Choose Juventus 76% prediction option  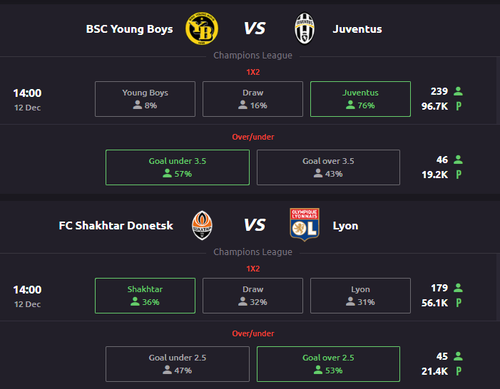(x=360, y=99)
